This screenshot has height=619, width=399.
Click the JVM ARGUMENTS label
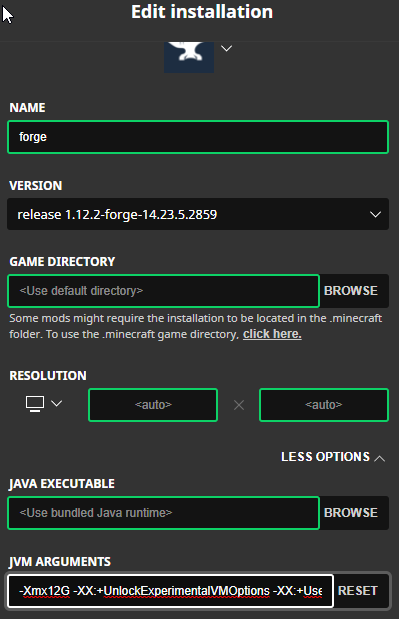click(x=60, y=562)
